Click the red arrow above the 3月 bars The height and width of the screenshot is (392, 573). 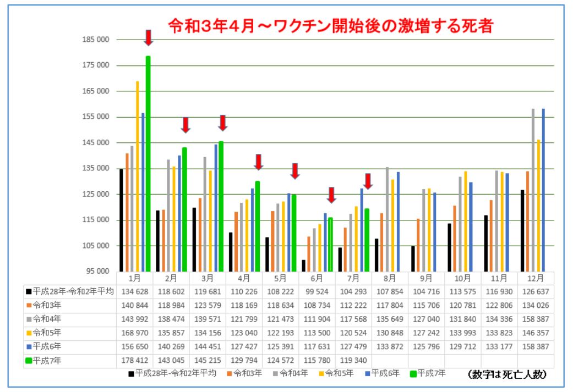click(x=222, y=123)
